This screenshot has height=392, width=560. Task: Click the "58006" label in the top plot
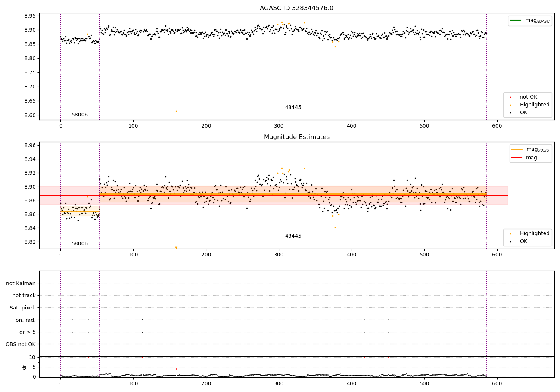pos(80,115)
